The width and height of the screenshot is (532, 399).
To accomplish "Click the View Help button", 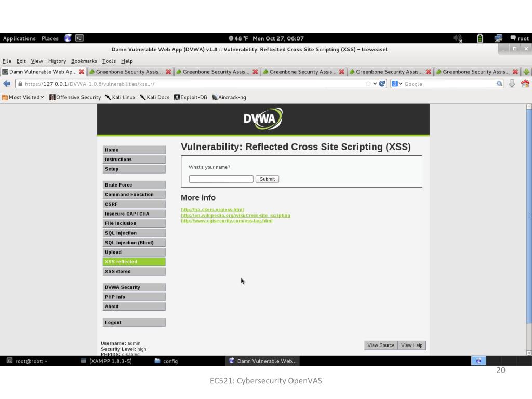I will (411, 345).
